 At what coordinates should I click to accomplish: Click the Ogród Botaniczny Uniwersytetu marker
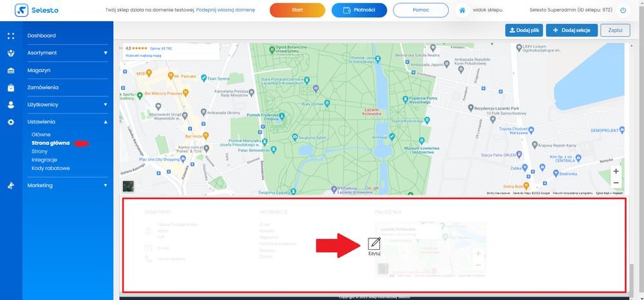(x=272, y=50)
